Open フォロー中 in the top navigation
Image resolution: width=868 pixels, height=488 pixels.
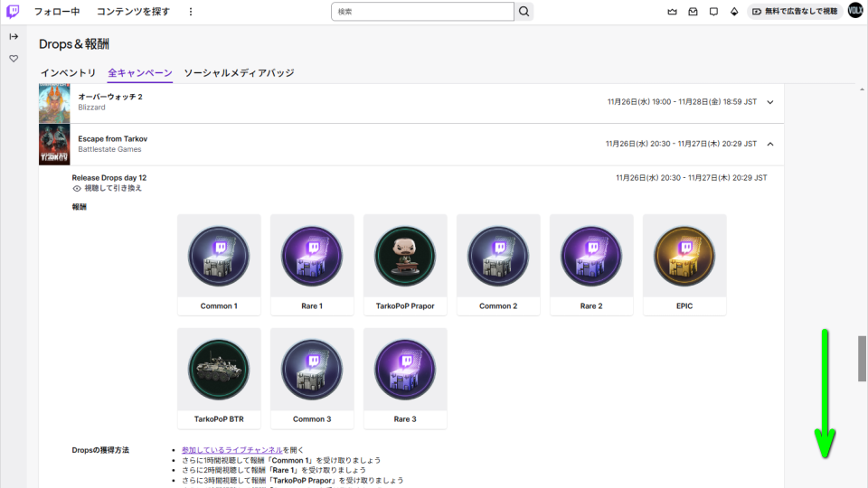pos(57,12)
